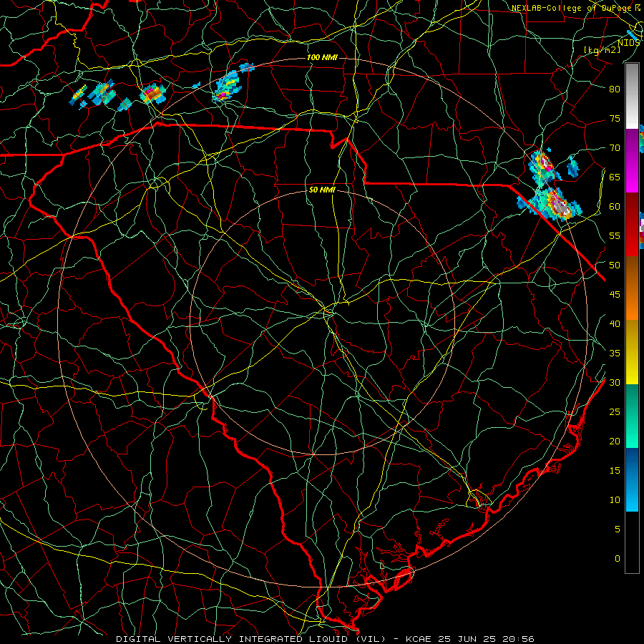Screen dimensions: 644x644
Task: Click the 30 value on the color scale
Action: [x=615, y=383]
